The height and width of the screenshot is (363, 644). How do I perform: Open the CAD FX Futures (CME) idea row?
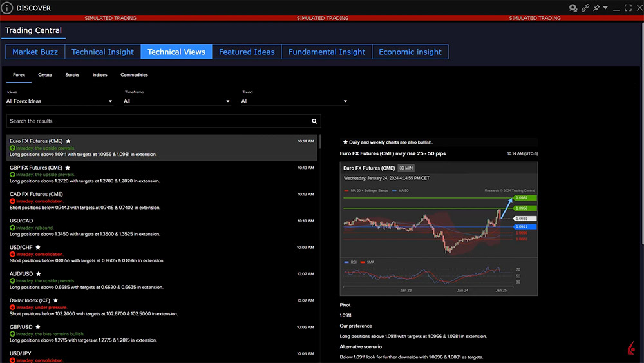(162, 201)
